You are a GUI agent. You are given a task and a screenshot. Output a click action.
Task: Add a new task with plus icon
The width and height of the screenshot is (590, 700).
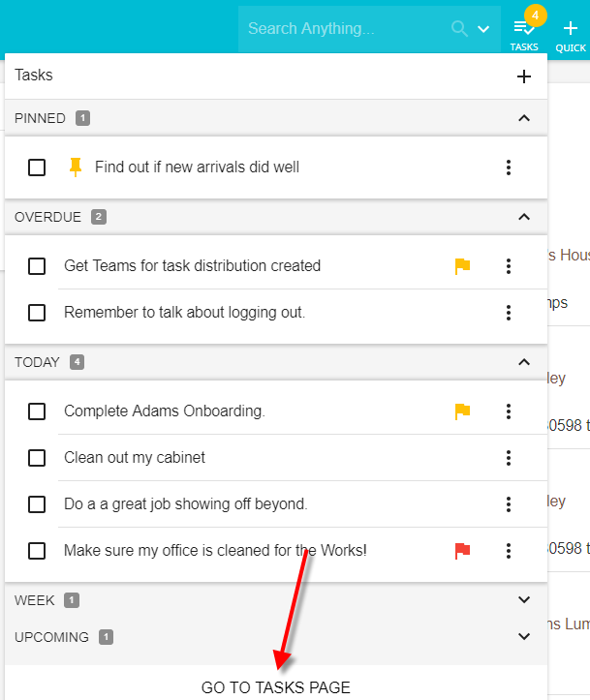pyautogui.click(x=524, y=76)
